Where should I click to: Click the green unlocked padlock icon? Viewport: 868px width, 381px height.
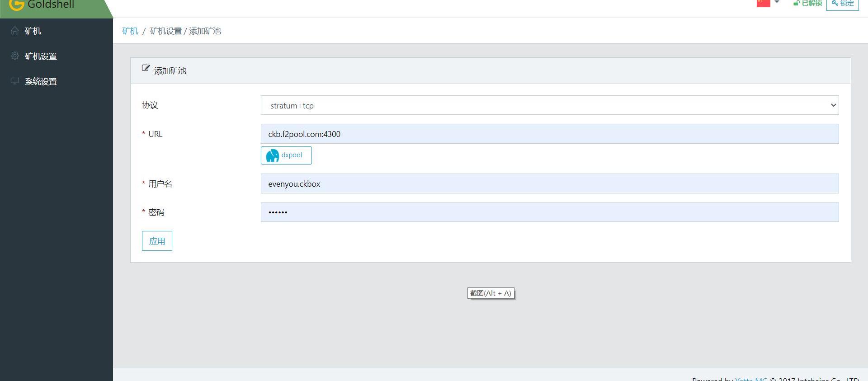pos(797,3)
